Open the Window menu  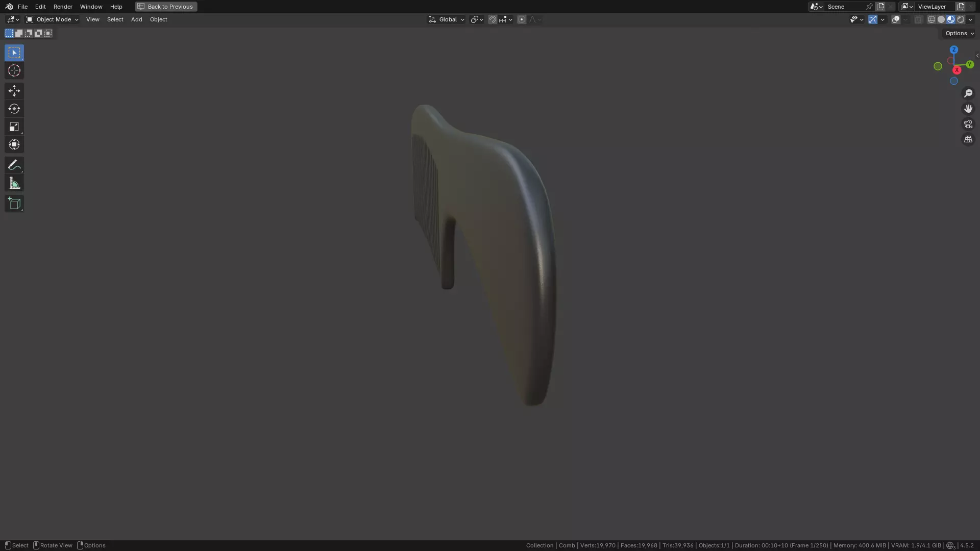(x=91, y=7)
